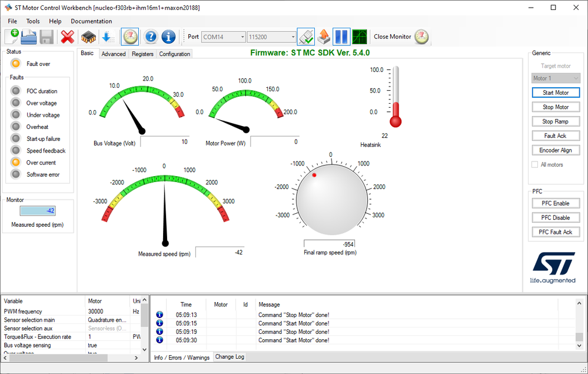Open the Help menu
The image size is (588, 374).
pos(55,21)
